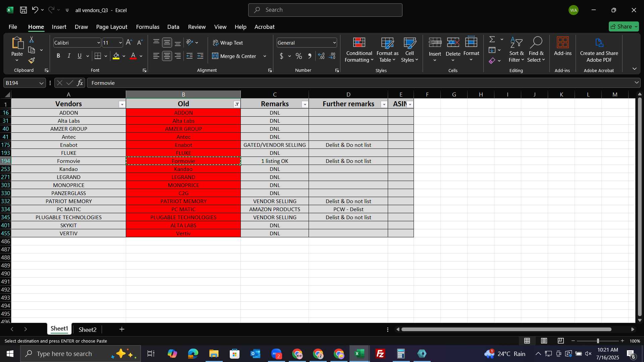Click Sort & Filter button
This screenshot has height=362, width=644.
coord(516,50)
